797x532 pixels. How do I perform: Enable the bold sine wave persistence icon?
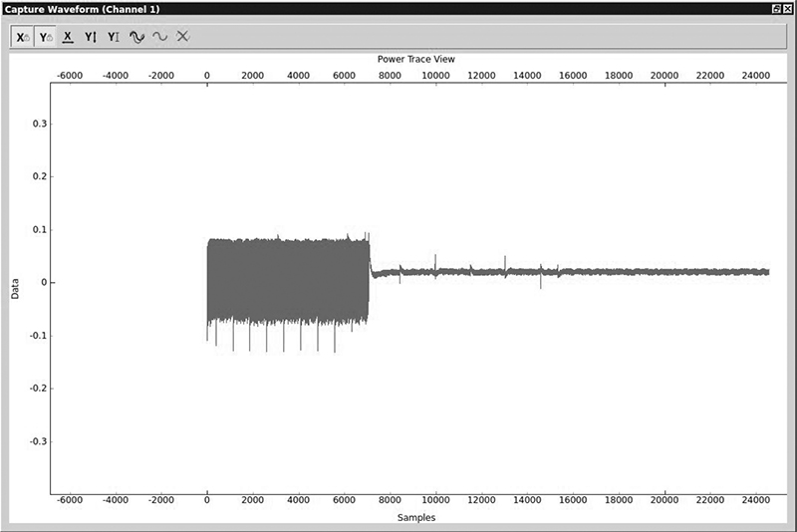point(136,37)
